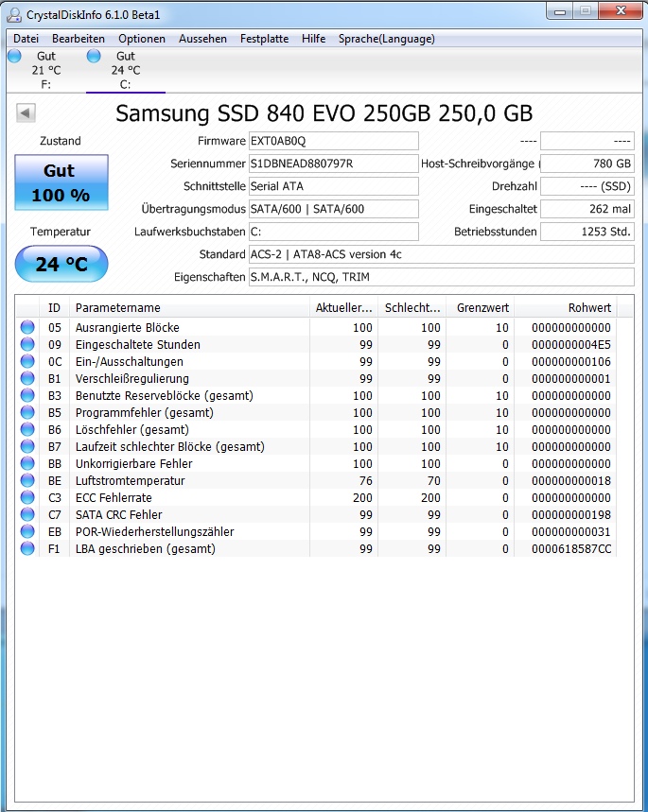
Task: Select the ID cell B1
Action: click(x=55, y=378)
